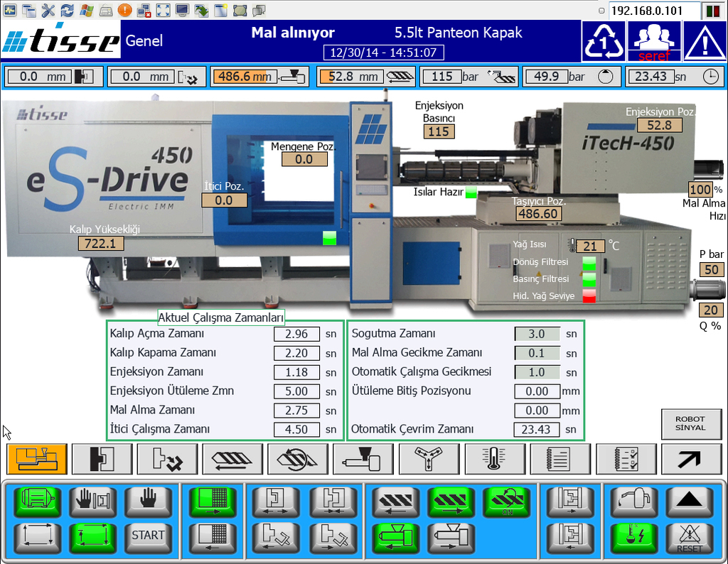Click the P bar value 50
This screenshot has height=564, width=728.
pyautogui.click(x=711, y=269)
